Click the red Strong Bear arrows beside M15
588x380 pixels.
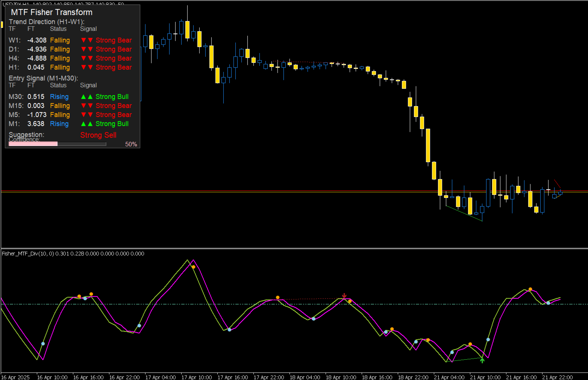point(86,106)
